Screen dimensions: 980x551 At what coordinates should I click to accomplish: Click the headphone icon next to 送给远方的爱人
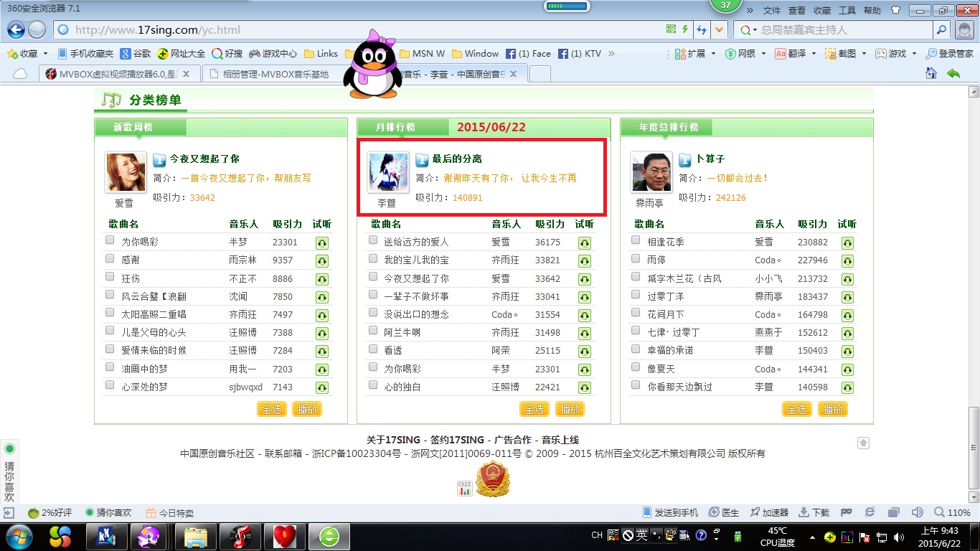tap(585, 243)
